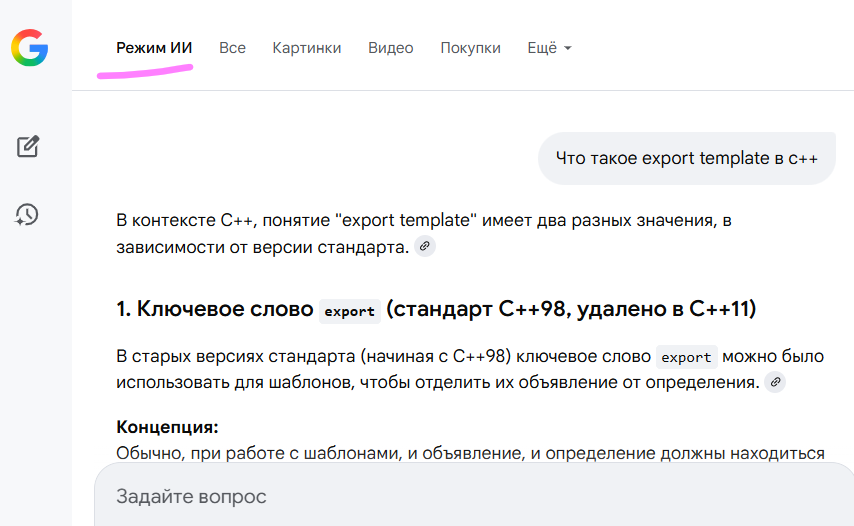Go to the "Видео" tab

[x=390, y=48]
